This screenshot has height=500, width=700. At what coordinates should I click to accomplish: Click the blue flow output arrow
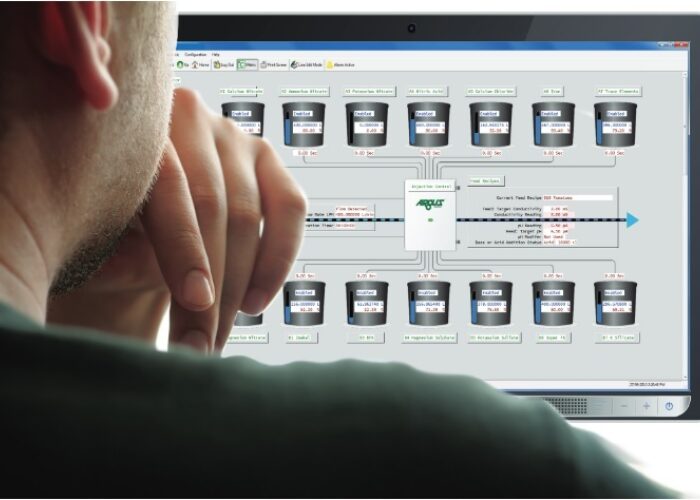632,220
